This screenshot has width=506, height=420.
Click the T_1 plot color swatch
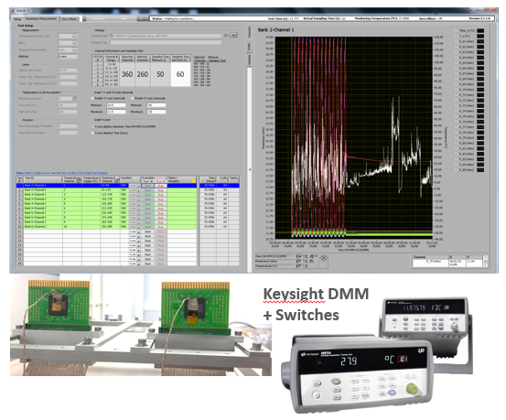click(x=480, y=37)
